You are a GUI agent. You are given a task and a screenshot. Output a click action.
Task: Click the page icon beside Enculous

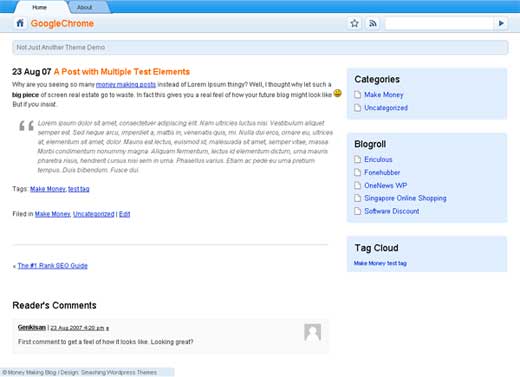357,159
